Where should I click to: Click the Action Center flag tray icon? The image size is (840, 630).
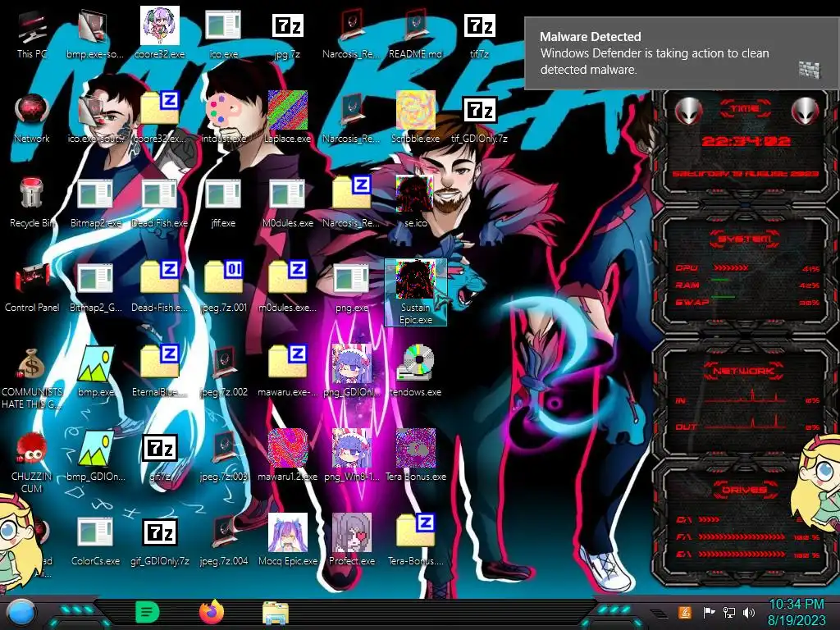tap(709, 613)
